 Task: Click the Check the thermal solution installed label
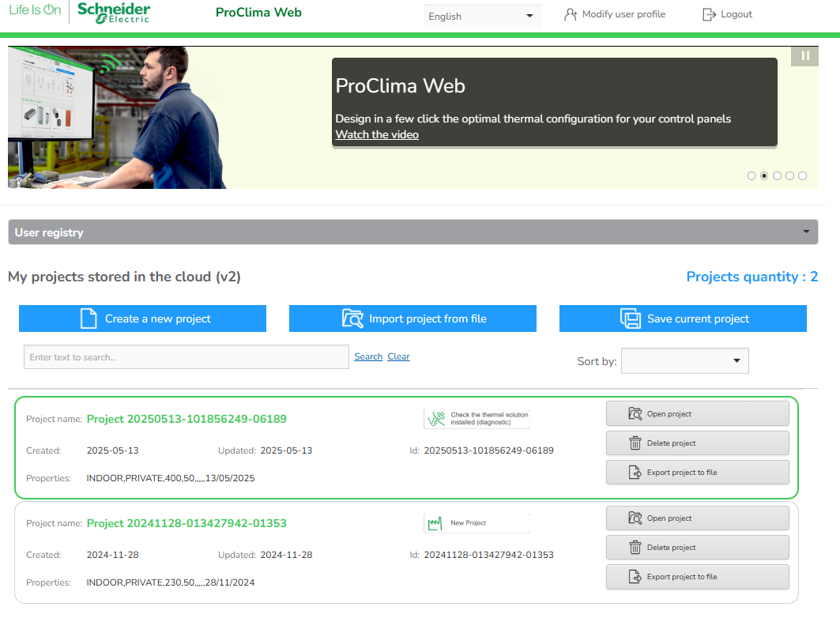click(489, 418)
